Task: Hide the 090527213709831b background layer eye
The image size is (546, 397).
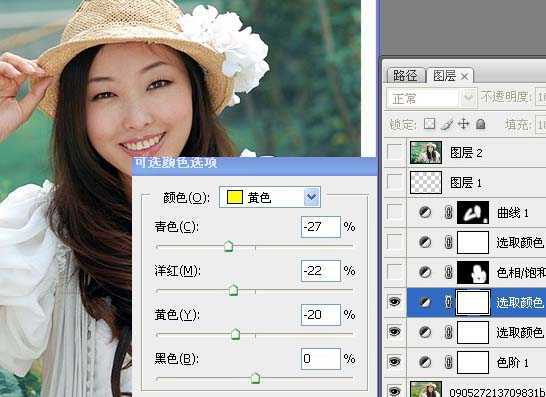Action: click(394, 391)
